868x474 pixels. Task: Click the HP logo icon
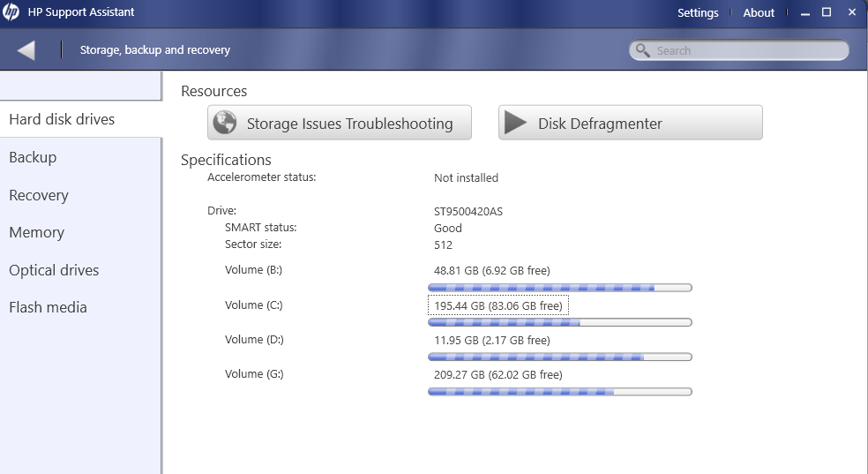pyautogui.click(x=11, y=11)
